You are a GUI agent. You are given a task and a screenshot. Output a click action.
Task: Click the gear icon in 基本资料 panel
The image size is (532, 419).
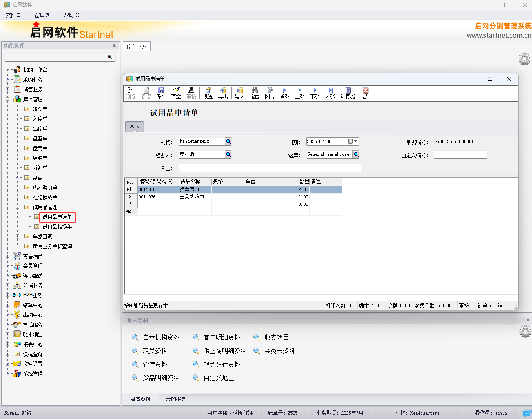525,331
